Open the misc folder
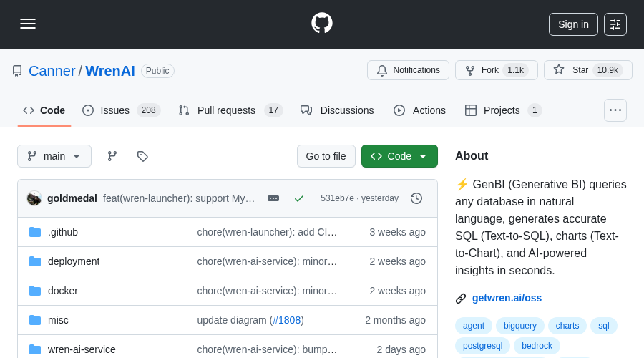 point(58,320)
